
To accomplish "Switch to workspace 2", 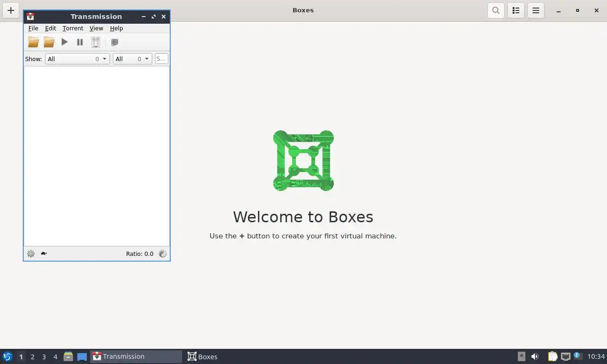I will pyautogui.click(x=32, y=357).
